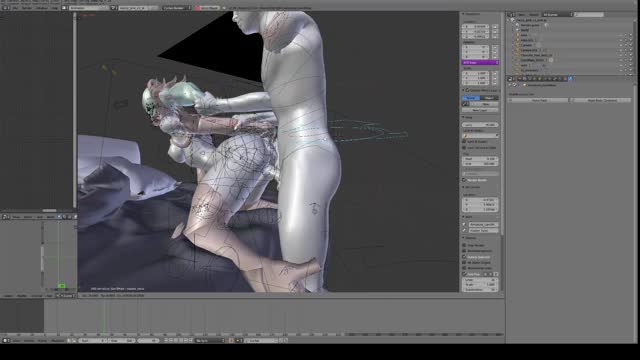Play the animation forward

[x=181, y=340]
